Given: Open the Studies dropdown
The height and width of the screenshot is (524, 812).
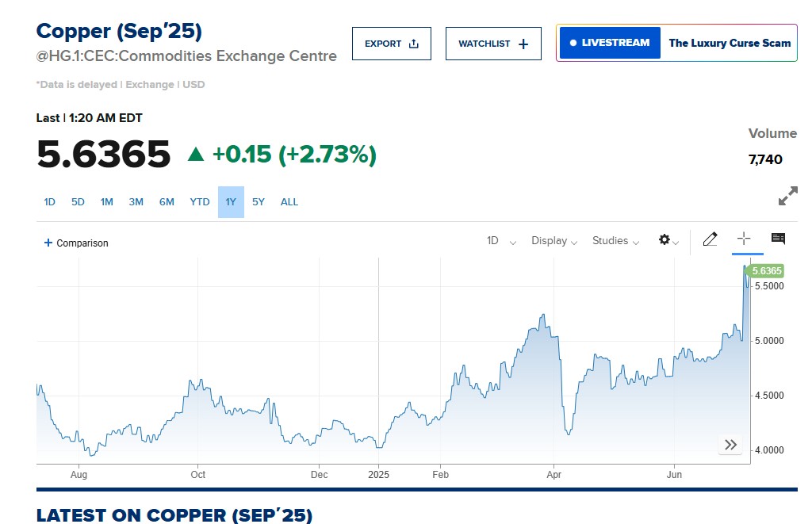Looking at the screenshot, I should coord(615,241).
